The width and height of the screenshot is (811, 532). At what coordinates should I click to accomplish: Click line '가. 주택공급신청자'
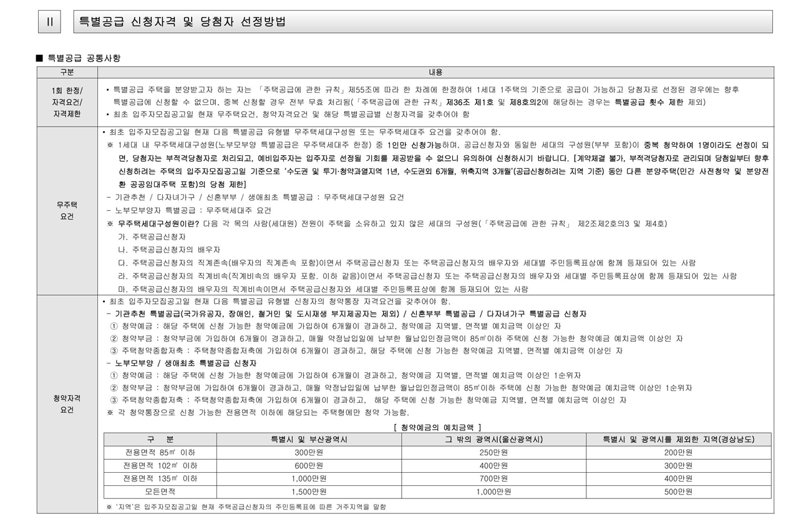(x=152, y=236)
